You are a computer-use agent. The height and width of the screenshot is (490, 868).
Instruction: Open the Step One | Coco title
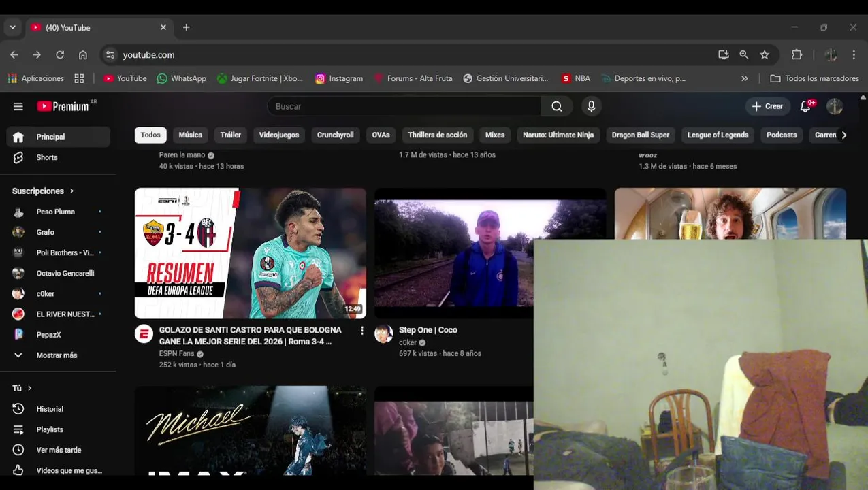428,330
